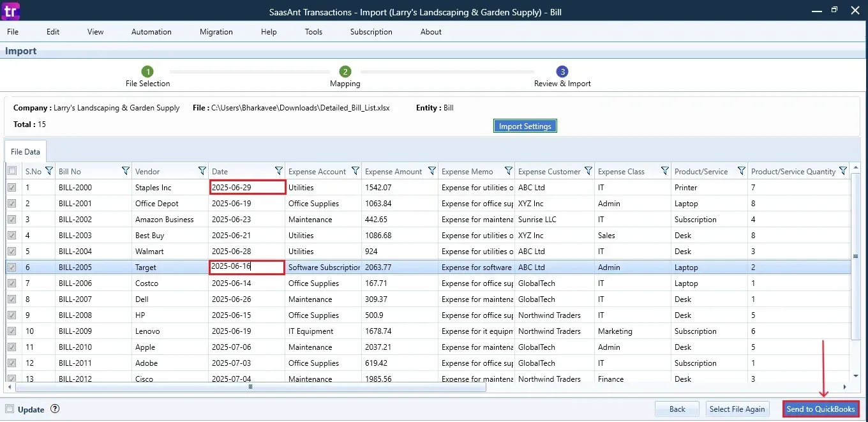Click filter icon on Expense Amount column
This screenshot has height=422, width=868.
[431, 171]
